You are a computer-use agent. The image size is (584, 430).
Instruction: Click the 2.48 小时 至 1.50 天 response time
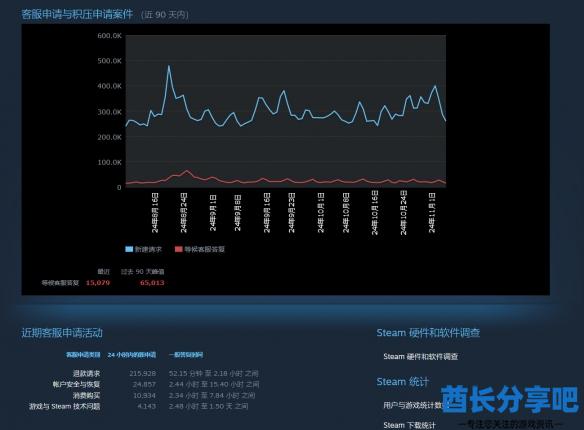pos(208,406)
